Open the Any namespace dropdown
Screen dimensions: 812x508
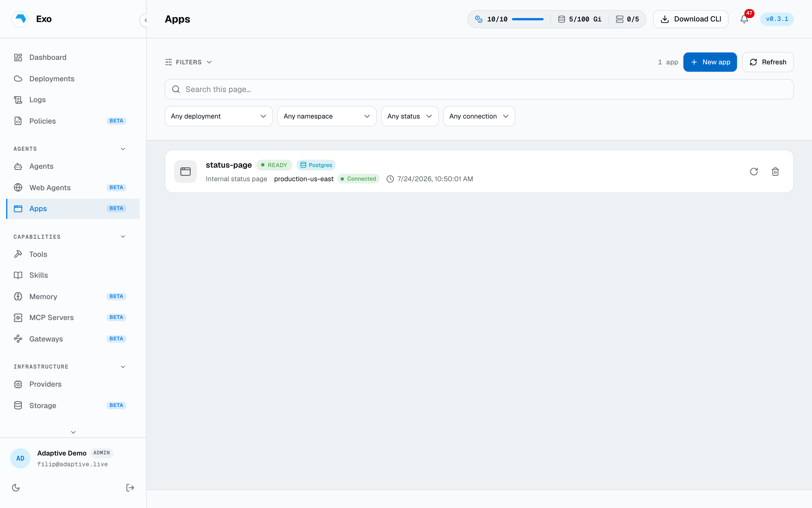(x=327, y=116)
